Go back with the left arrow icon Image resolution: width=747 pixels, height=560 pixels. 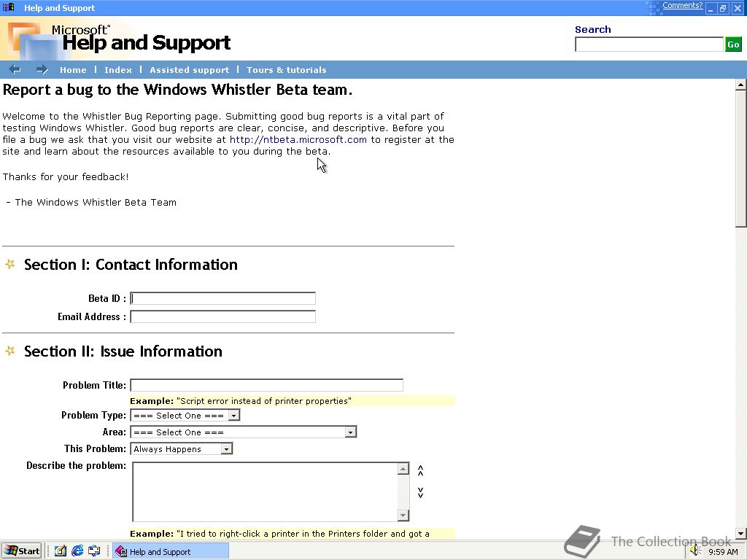15,69
